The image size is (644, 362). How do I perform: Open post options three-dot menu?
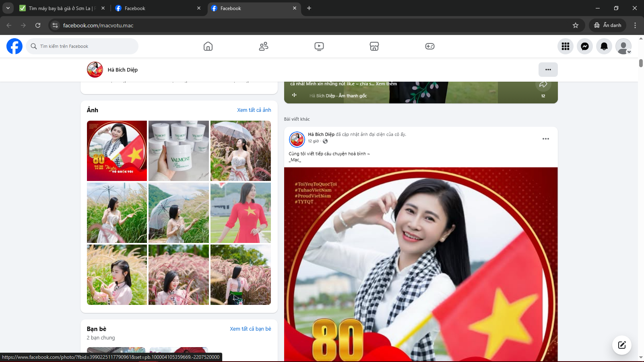[545, 139]
